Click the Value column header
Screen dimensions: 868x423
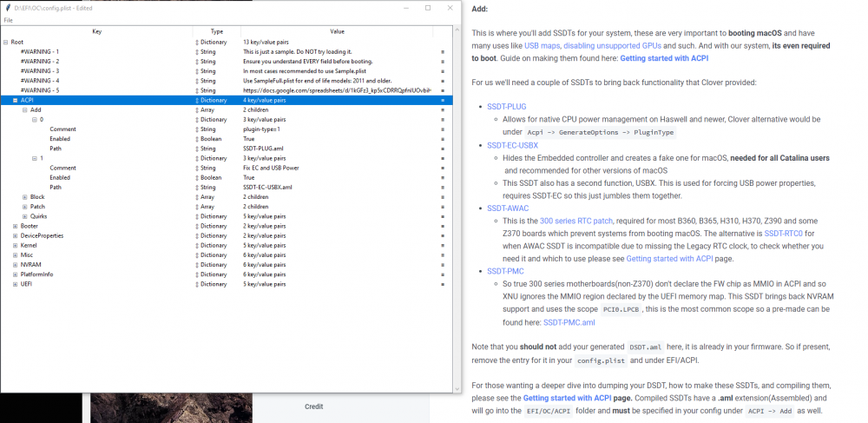[x=337, y=31]
